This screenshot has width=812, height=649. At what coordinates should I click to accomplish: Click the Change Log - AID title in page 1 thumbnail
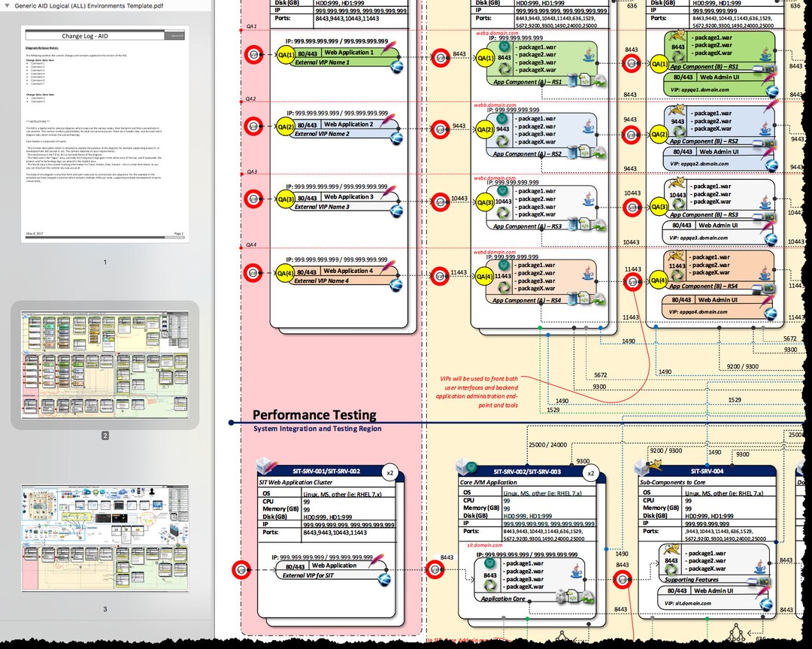85,36
